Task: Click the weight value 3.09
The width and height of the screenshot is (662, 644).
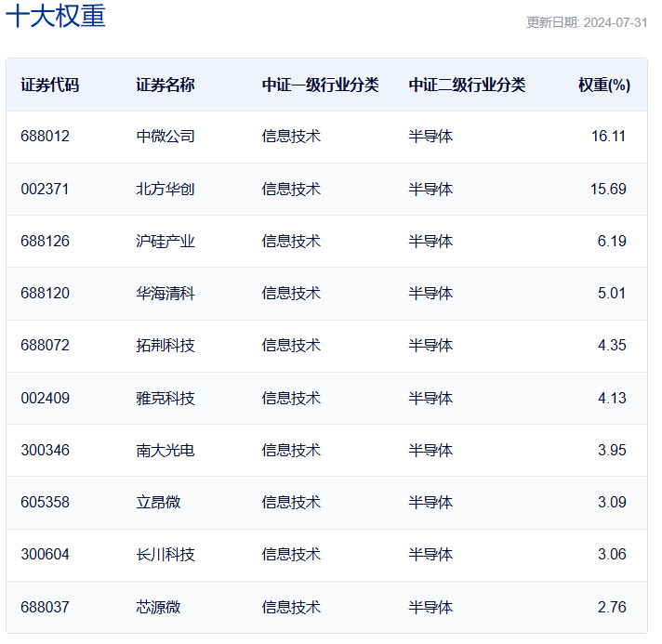Action: pyautogui.click(x=612, y=502)
